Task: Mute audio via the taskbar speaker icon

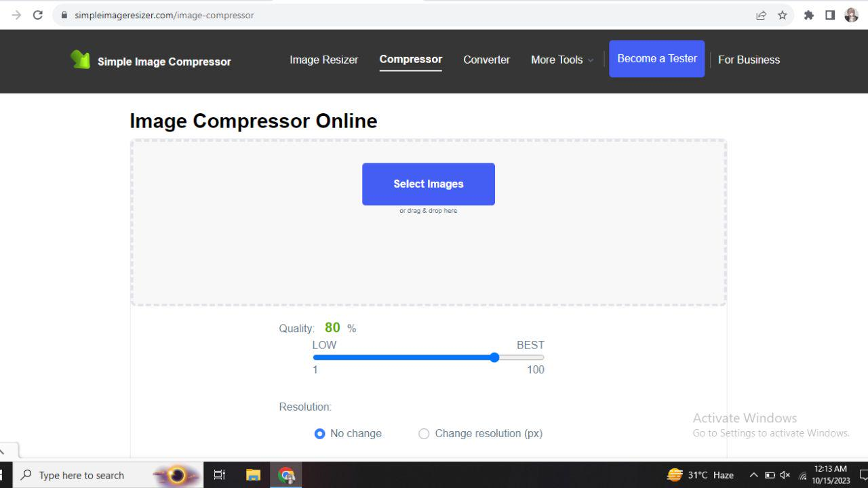Action: pyautogui.click(x=785, y=474)
